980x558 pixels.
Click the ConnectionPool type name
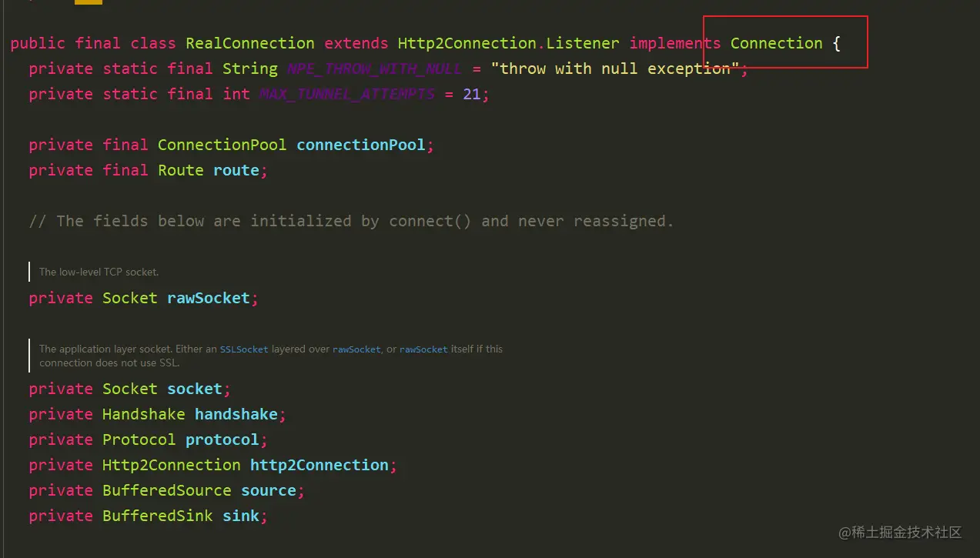tap(222, 145)
